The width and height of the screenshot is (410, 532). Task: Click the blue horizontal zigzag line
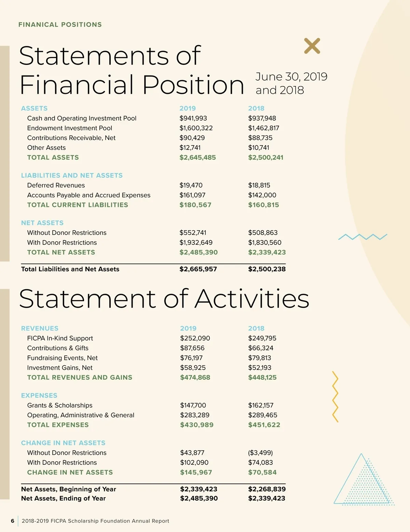pos(363,237)
